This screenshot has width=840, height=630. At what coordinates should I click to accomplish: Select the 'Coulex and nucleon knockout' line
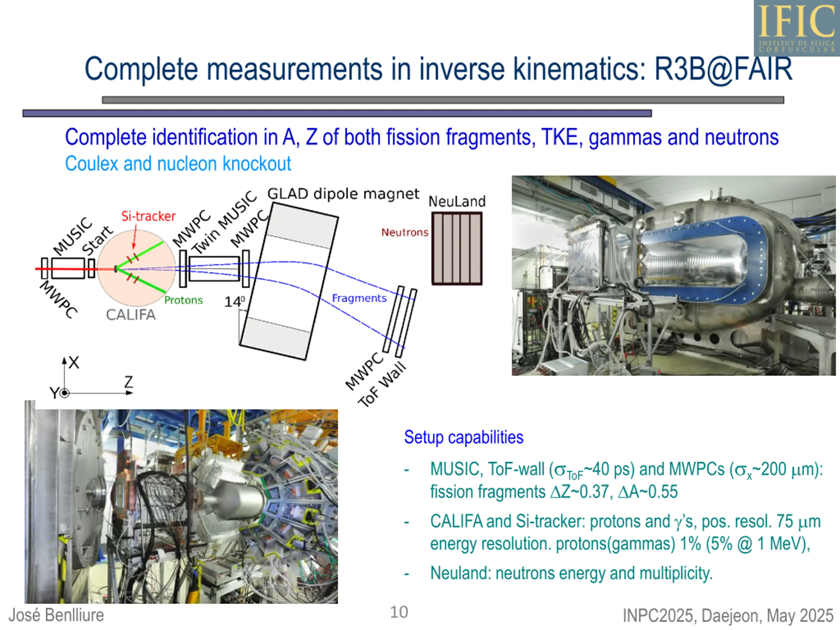[178, 164]
